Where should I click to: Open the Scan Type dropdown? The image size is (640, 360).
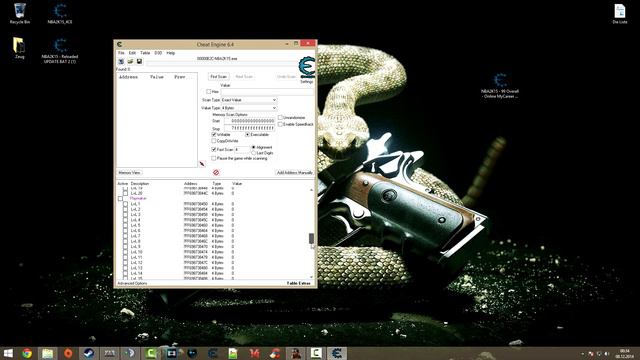pyautogui.click(x=249, y=100)
